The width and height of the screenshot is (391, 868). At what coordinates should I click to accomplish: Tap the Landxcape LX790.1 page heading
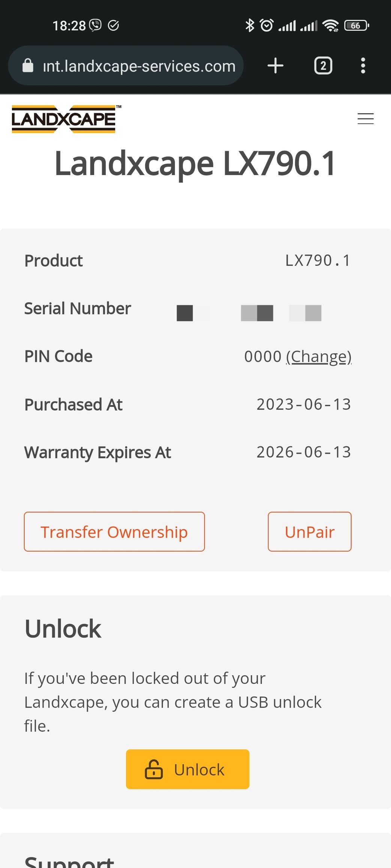point(195,163)
